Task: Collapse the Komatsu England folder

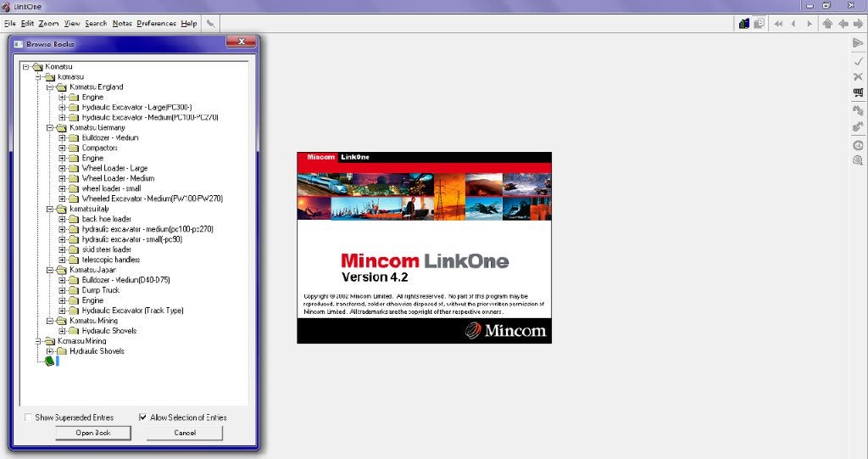Action: point(50,87)
